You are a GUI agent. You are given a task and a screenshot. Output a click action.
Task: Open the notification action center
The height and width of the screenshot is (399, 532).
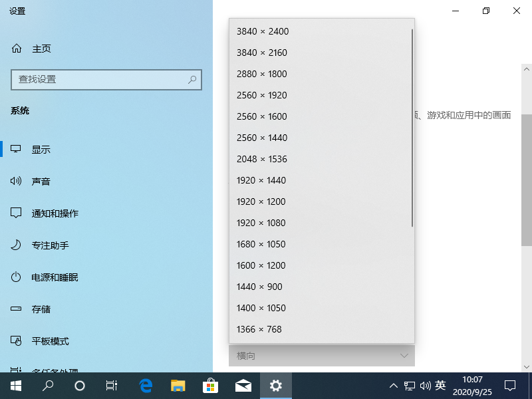(510, 385)
